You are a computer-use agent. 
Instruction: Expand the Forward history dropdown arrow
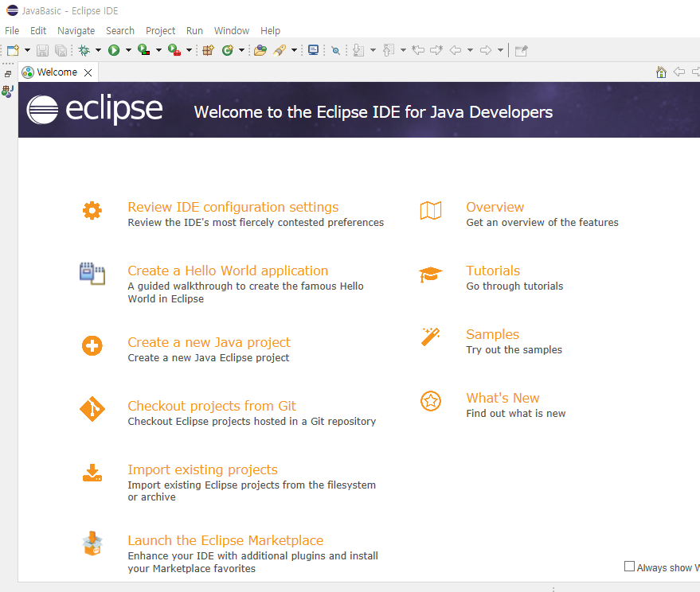pyautogui.click(x=500, y=50)
